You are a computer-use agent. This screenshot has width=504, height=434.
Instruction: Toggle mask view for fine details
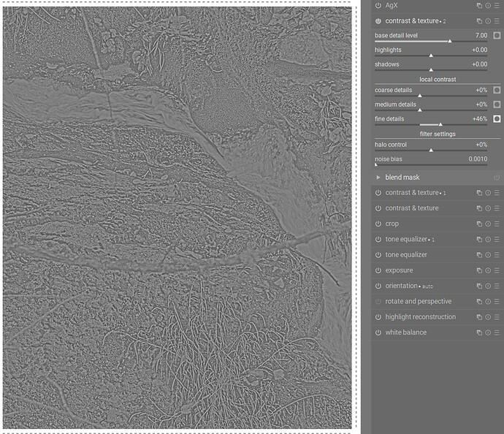pyautogui.click(x=497, y=119)
